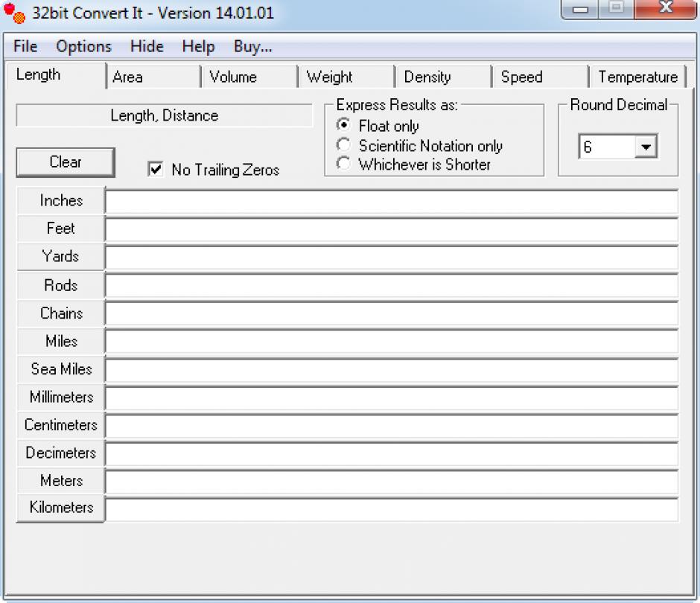Click the Decimeters unit label
This screenshot has width=700, height=603.
pos(61,453)
